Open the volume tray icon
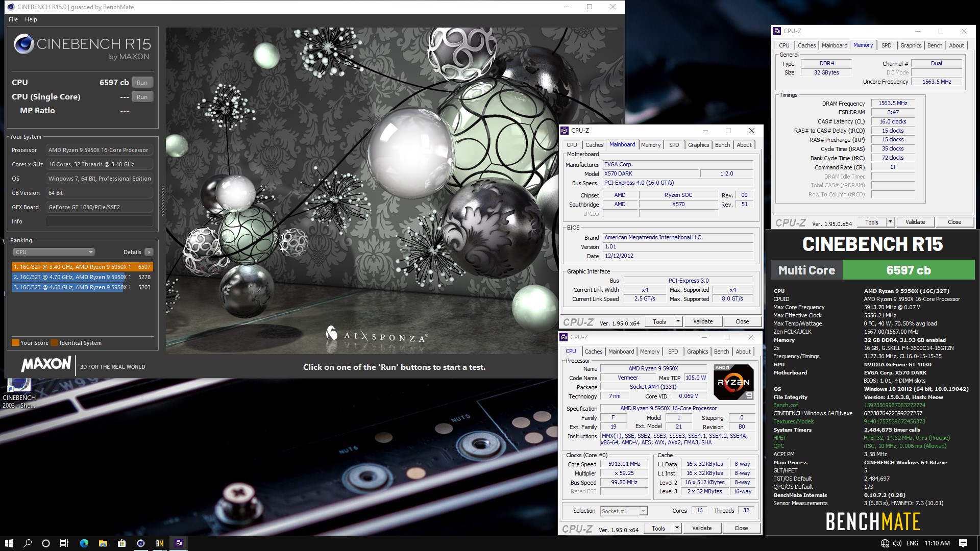This screenshot has width=980, height=551. (897, 543)
